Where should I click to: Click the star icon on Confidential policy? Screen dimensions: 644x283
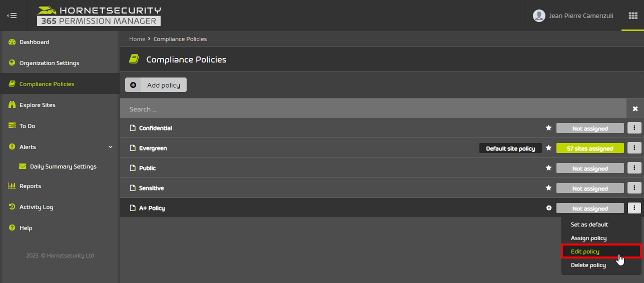(548, 128)
